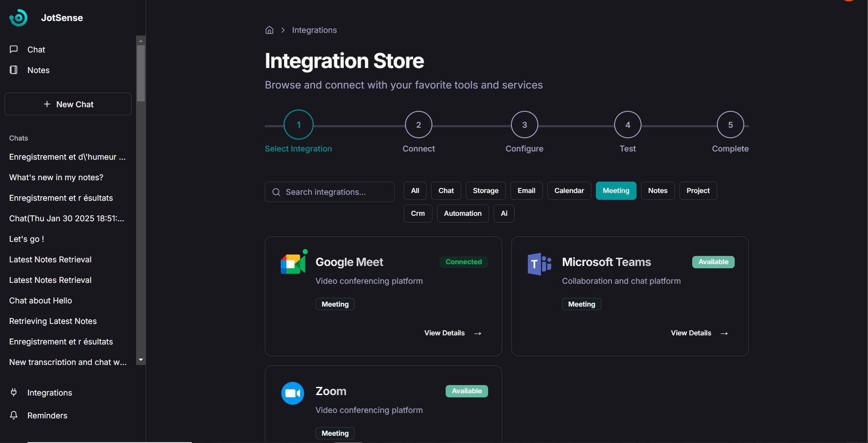Enable the Automation category filter

coord(463,214)
